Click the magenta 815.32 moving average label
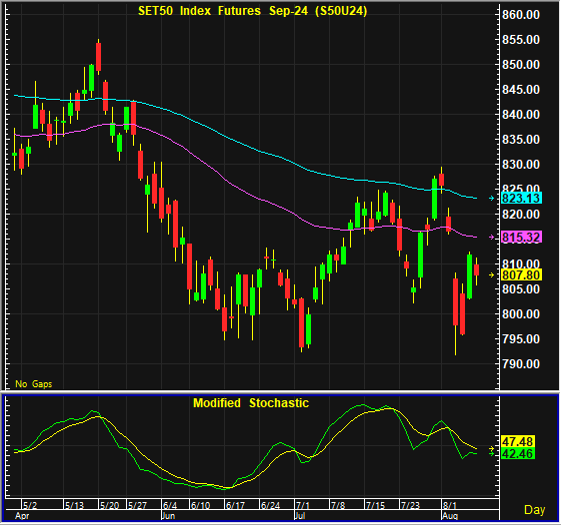The width and height of the screenshot is (561, 525). (521, 237)
